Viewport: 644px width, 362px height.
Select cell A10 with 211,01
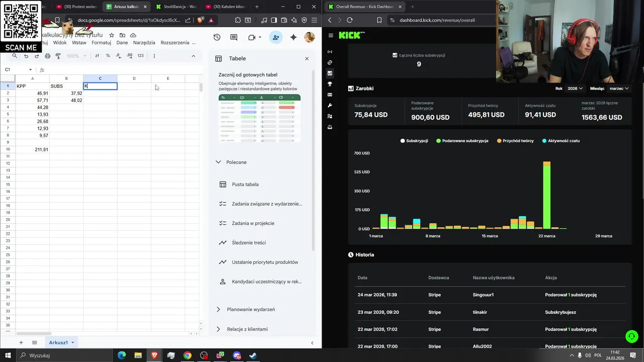pos(32,150)
